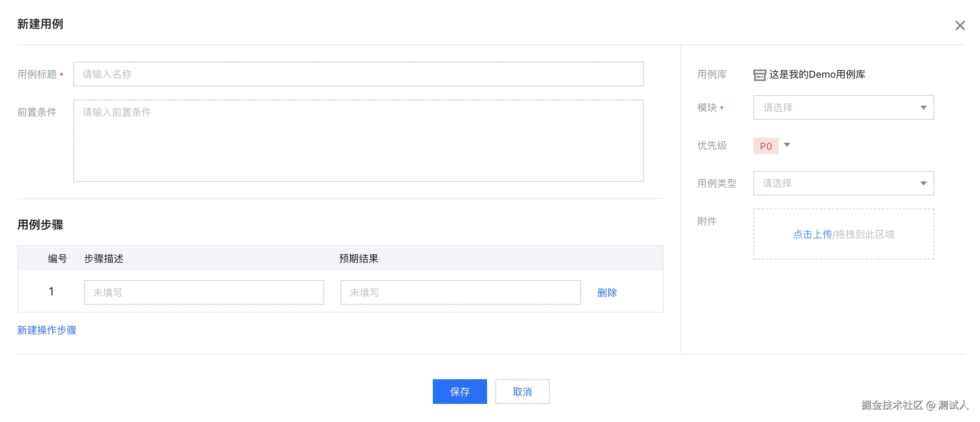
Task: Click the red P0 priority tag
Action: coord(766,146)
